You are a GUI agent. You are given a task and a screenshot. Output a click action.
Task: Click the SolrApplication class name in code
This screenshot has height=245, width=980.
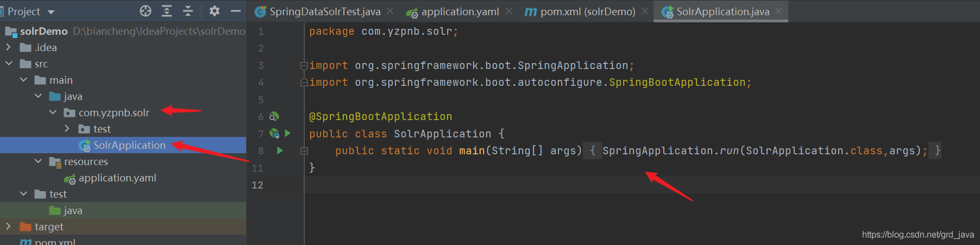pyautogui.click(x=442, y=134)
